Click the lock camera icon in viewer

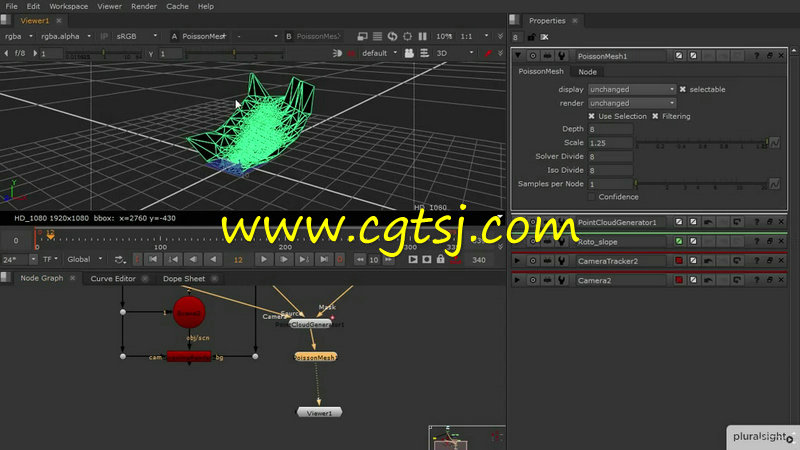(409, 53)
